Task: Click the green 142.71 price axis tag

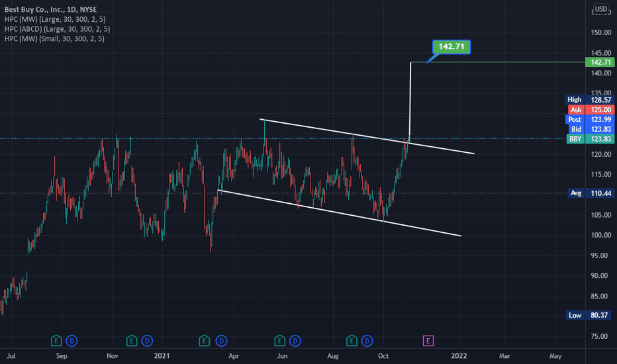Action: (600, 62)
